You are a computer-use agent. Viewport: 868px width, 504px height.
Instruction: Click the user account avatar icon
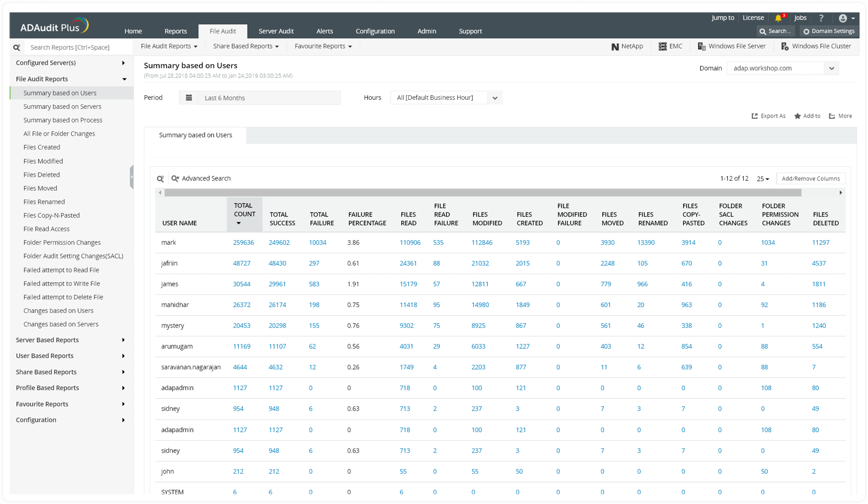coord(843,18)
